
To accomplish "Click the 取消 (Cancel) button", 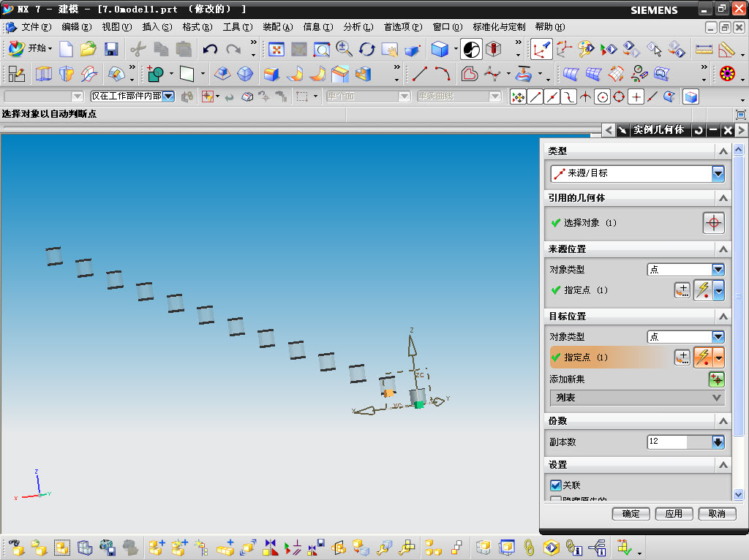I will (x=717, y=514).
